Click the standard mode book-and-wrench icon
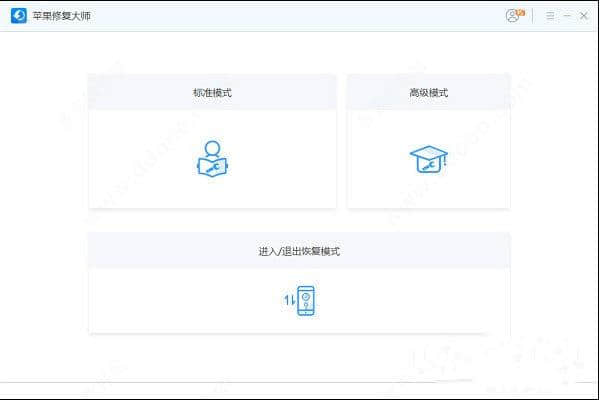Image resolution: width=600 pixels, height=400 pixels. pyautogui.click(x=212, y=158)
